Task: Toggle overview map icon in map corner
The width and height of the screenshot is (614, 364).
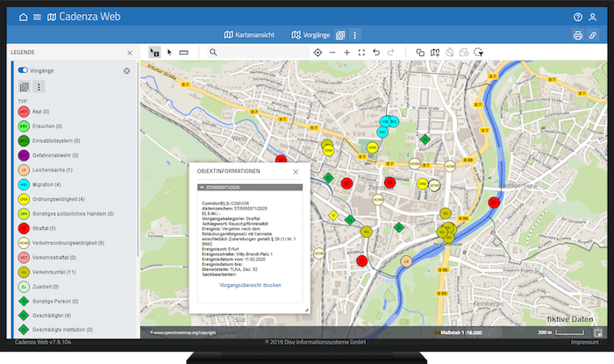Action: coord(598,333)
